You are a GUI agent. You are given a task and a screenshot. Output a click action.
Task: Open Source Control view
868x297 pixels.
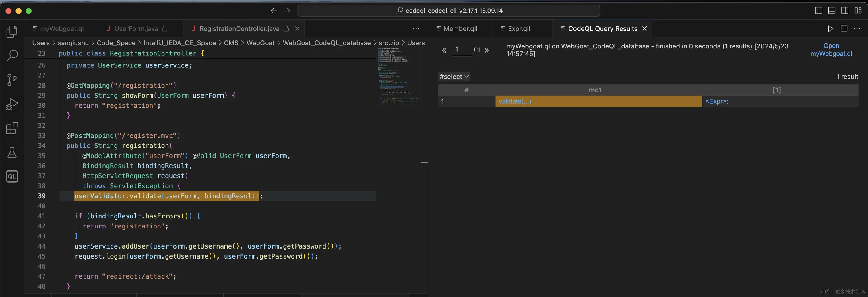pos(12,80)
